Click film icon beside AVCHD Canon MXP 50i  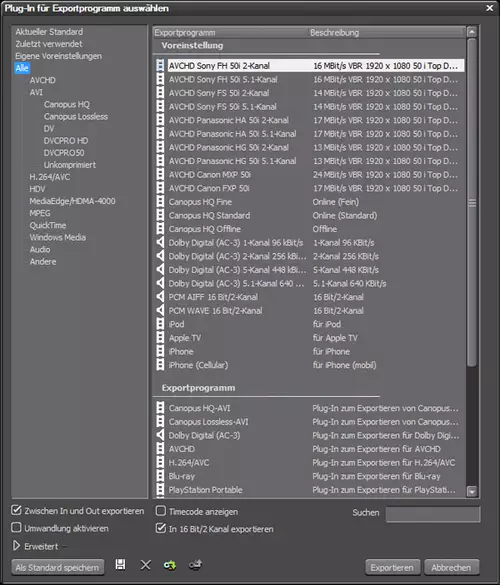160,175
